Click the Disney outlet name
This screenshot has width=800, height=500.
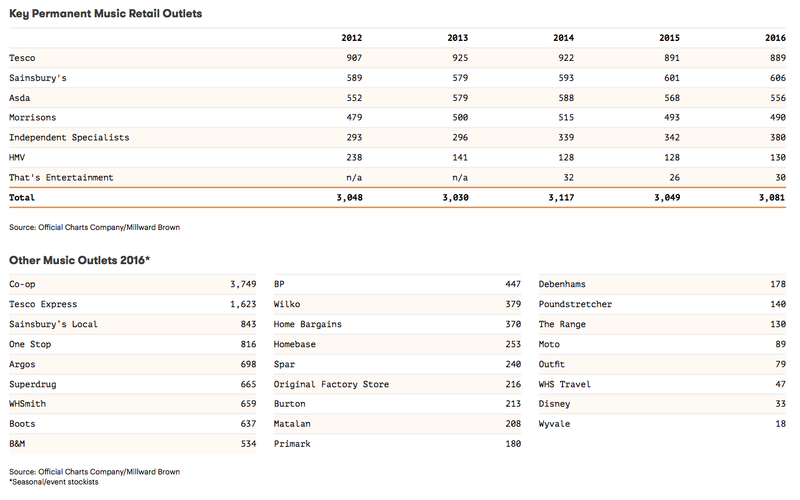tap(555, 404)
